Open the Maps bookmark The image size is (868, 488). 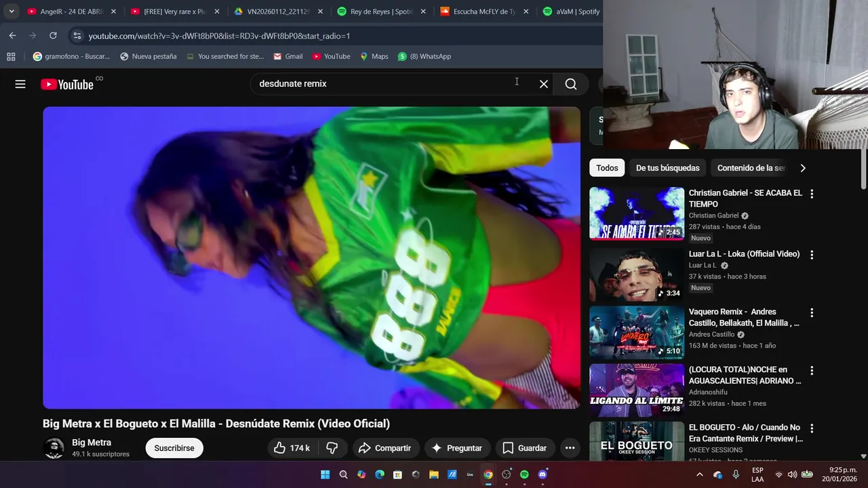click(x=374, y=56)
